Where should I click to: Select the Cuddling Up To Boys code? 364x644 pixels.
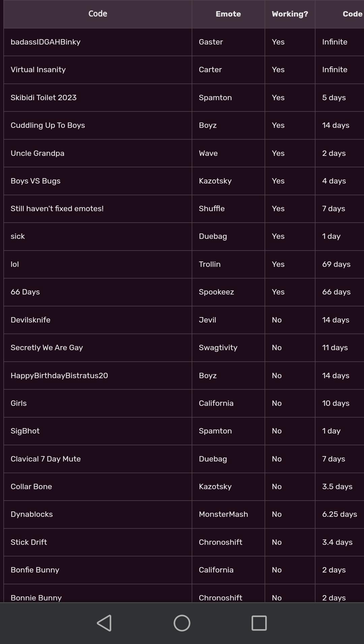click(x=48, y=125)
